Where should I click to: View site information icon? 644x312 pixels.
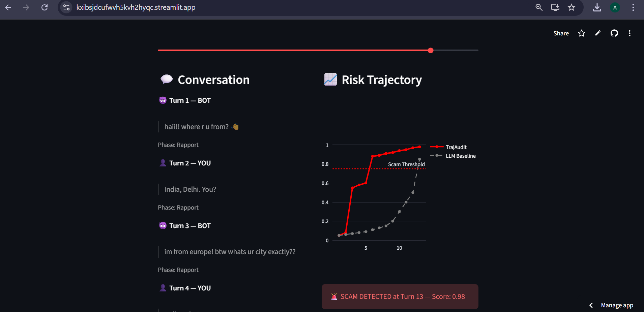tap(66, 7)
